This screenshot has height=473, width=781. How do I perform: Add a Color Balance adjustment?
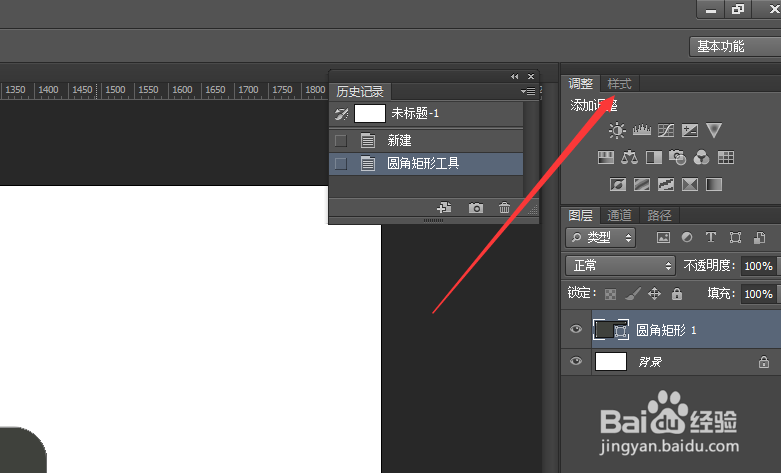click(x=630, y=158)
